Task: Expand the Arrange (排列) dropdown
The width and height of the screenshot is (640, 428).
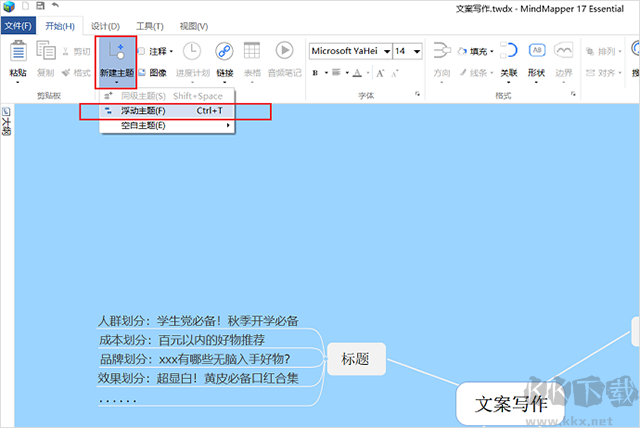Action: (620, 51)
